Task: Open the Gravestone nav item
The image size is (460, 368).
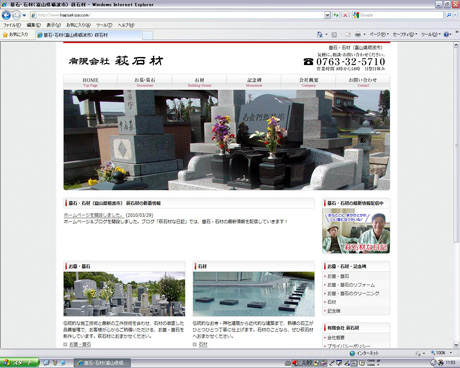Action: 145,82
